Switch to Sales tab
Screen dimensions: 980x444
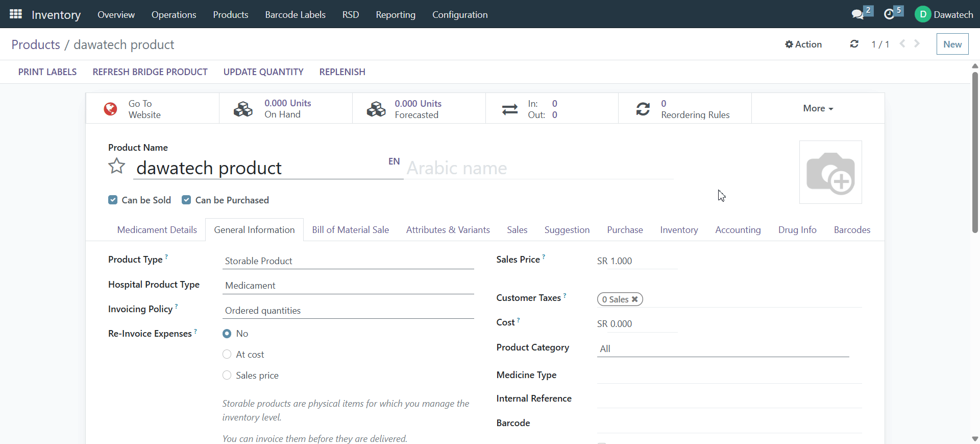(517, 230)
